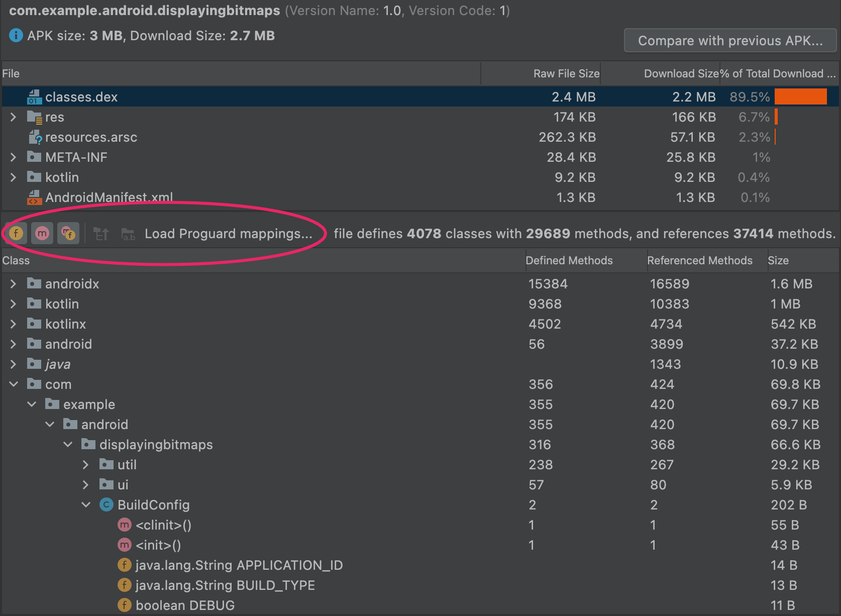
Task: Sort by Raw File Size column
Action: coord(566,74)
